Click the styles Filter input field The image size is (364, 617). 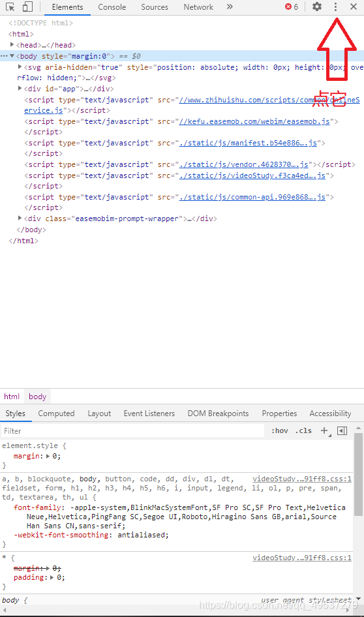tap(132, 431)
